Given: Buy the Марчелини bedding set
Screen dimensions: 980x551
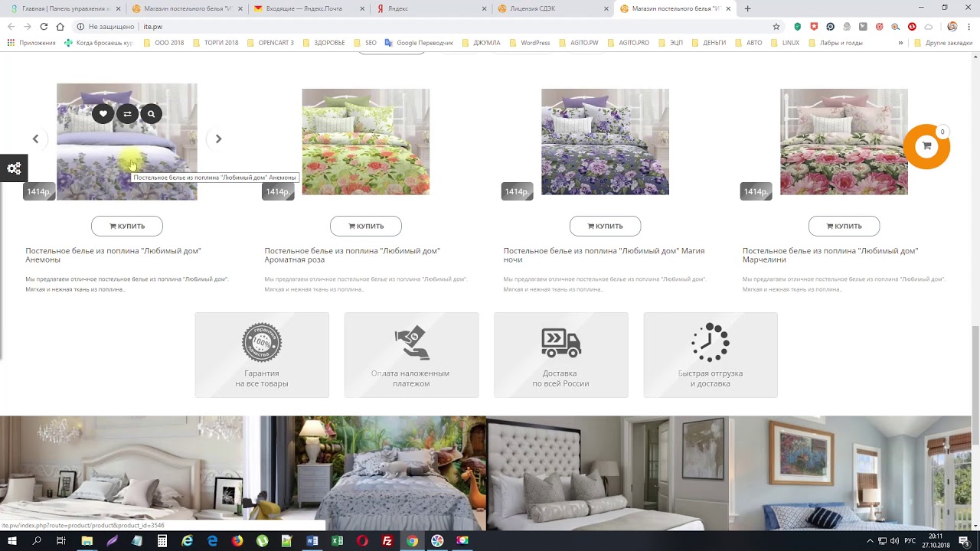Looking at the screenshot, I should point(844,226).
